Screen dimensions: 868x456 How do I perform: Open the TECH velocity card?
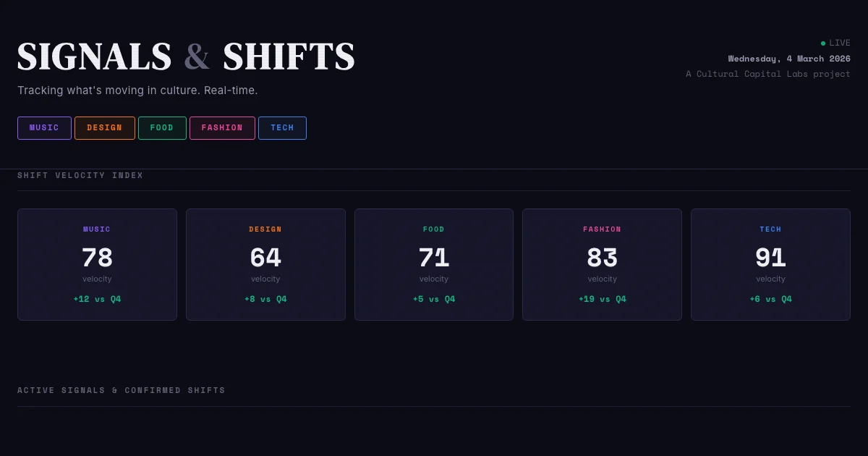click(x=770, y=264)
